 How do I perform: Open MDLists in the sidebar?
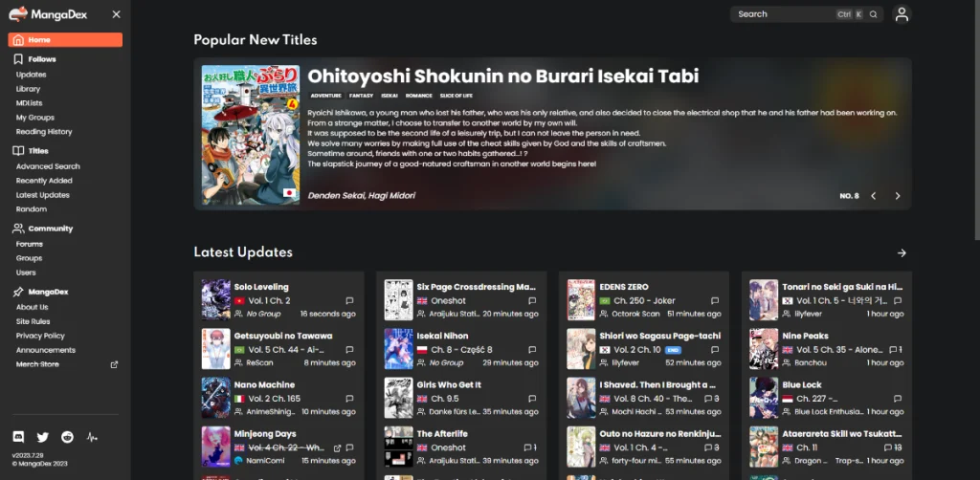[30, 103]
